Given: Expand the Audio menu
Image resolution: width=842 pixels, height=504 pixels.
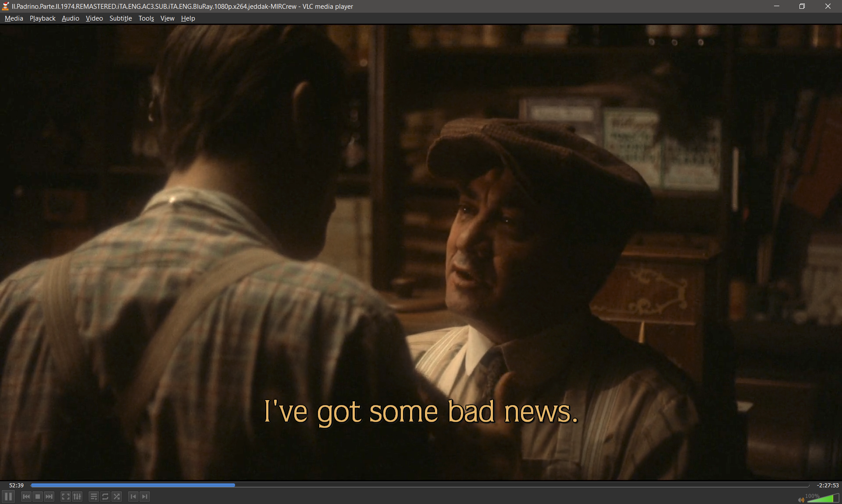Looking at the screenshot, I should 70,18.
